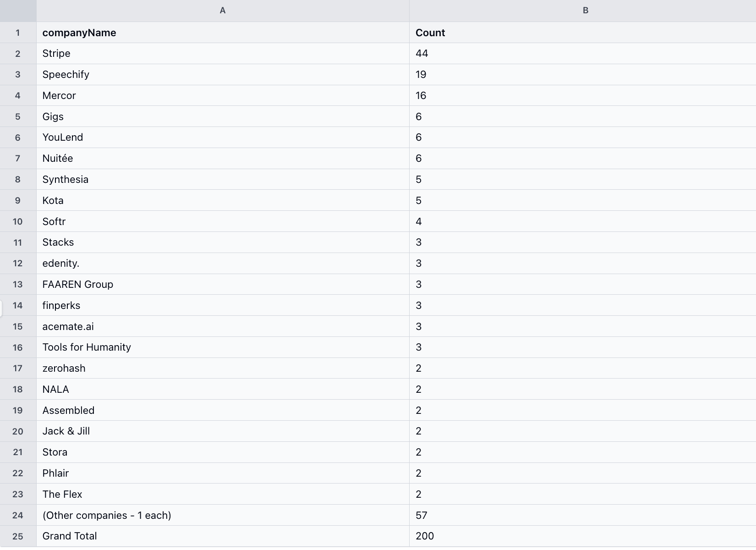Click the count 57 cell
756x550 pixels.
(582, 515)
